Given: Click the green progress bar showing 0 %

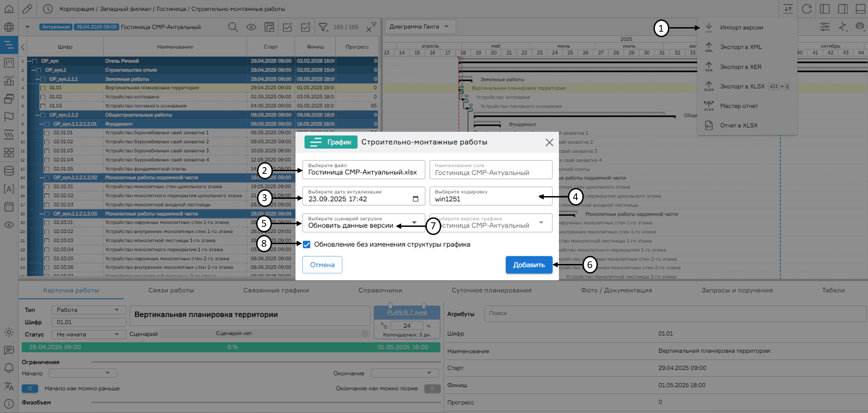Looking at the screenshot, I should pos(231,347).
